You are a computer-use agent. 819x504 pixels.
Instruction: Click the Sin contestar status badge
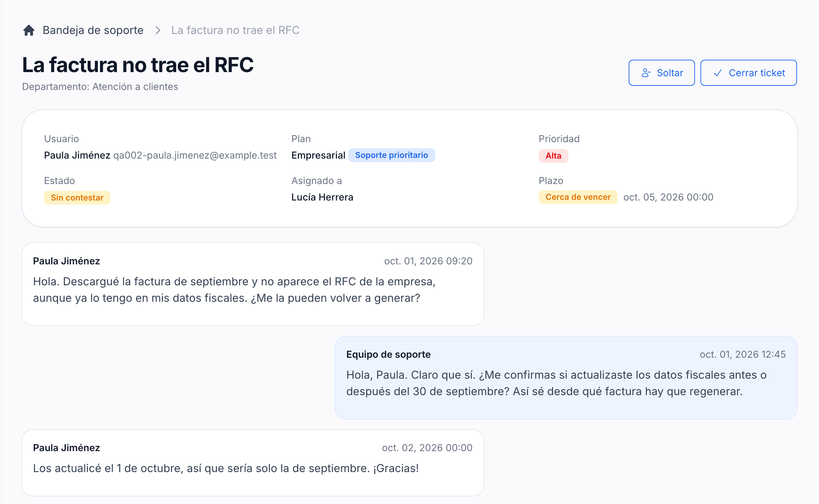(77, 198)
